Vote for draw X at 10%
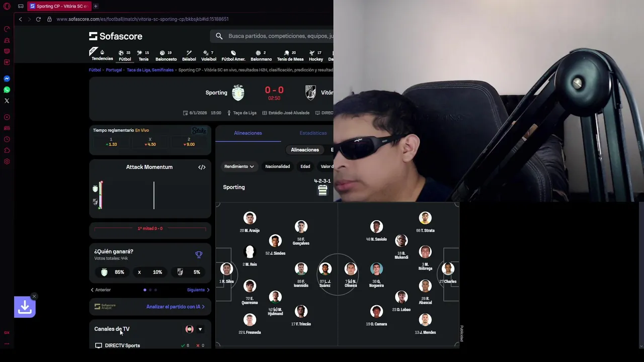644x362 pixels. tap(150, 272)
